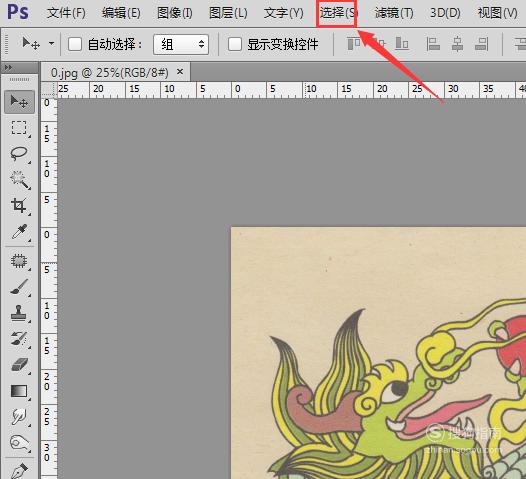Expand the toolbox with double-arrow button
Image resolution: width=526 pixels, height=479 pixels.
(8, 68)
